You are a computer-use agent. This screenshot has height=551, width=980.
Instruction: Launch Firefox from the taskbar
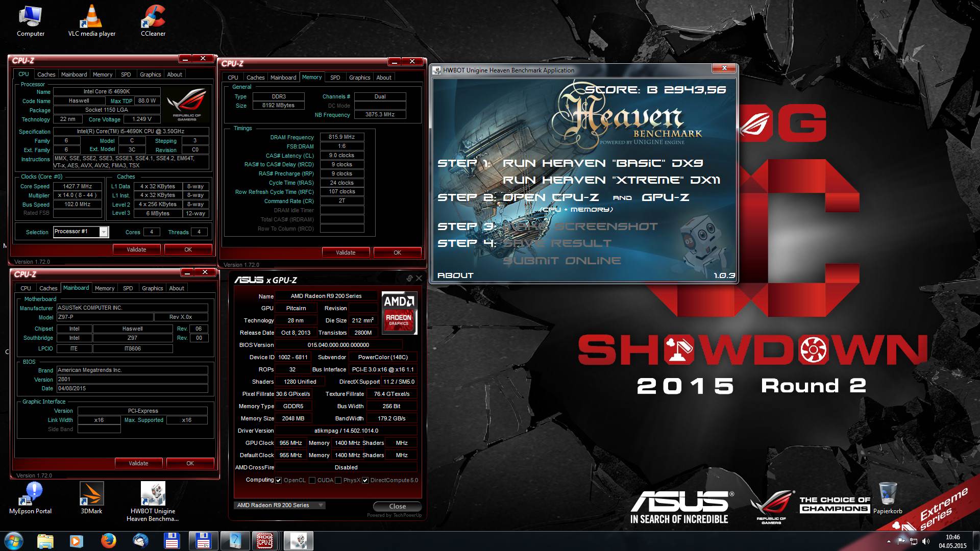tap(108, 541)
